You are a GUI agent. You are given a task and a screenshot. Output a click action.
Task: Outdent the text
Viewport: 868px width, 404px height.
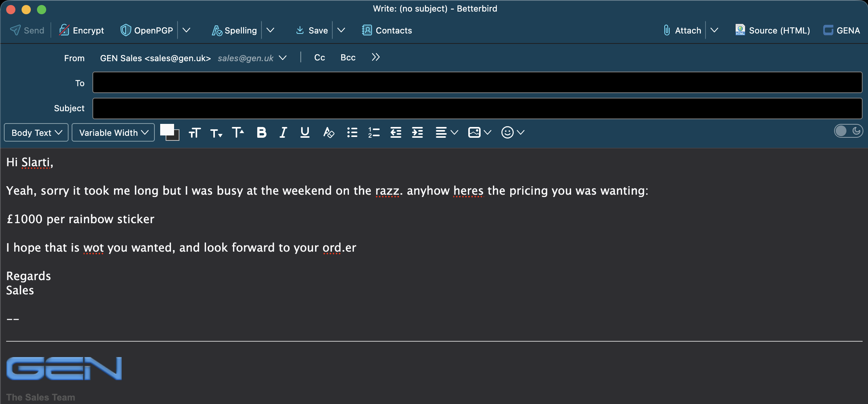(395, 133)
